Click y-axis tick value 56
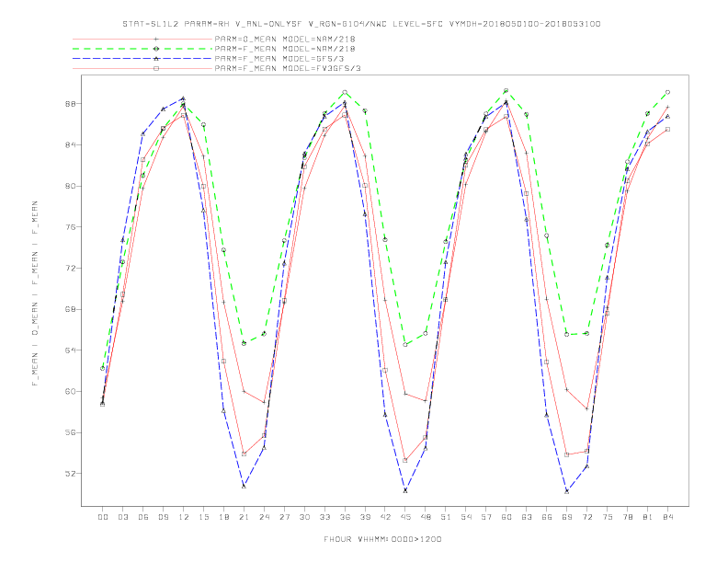 coord(70,432)
